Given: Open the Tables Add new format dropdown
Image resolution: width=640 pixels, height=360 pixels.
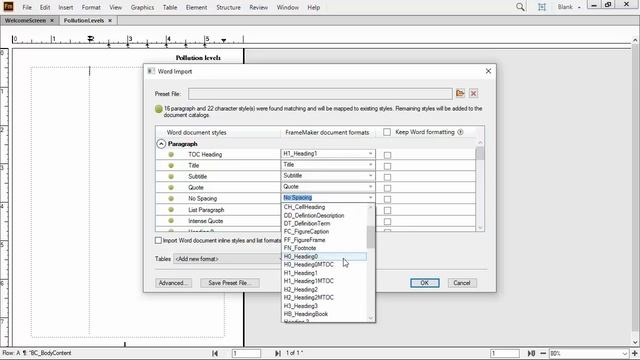Looking at the screenshot, I should [227, 259].
